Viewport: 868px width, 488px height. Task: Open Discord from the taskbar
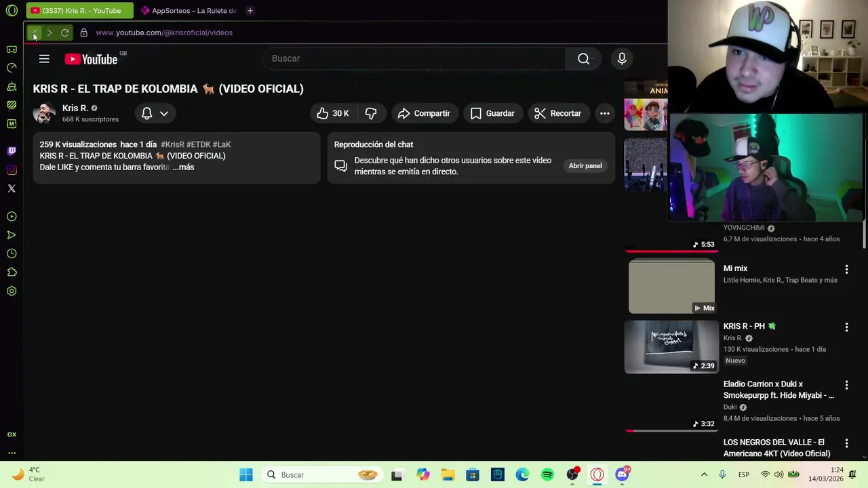click(622, 475)
